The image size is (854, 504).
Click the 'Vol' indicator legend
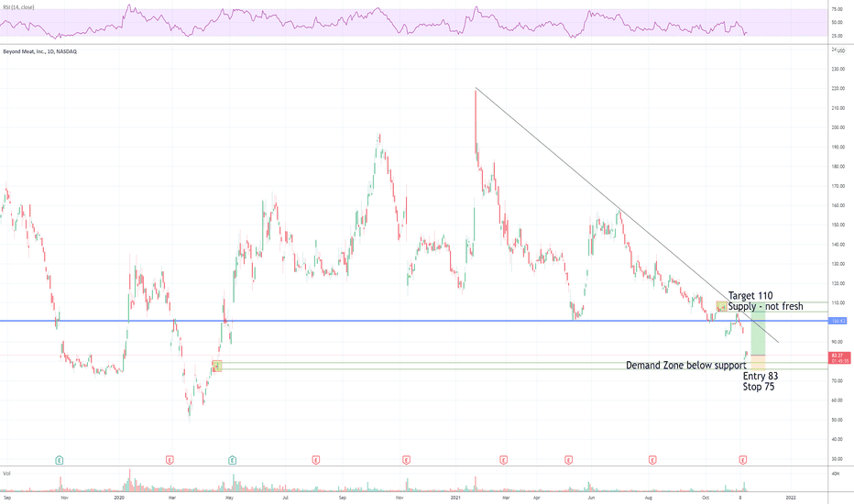[6, 474]
